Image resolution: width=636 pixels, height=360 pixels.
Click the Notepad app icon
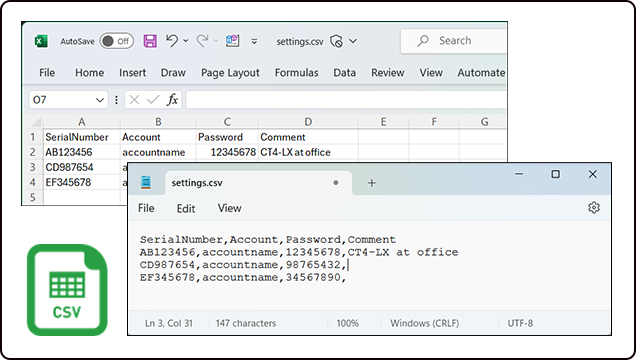(146, 182)
